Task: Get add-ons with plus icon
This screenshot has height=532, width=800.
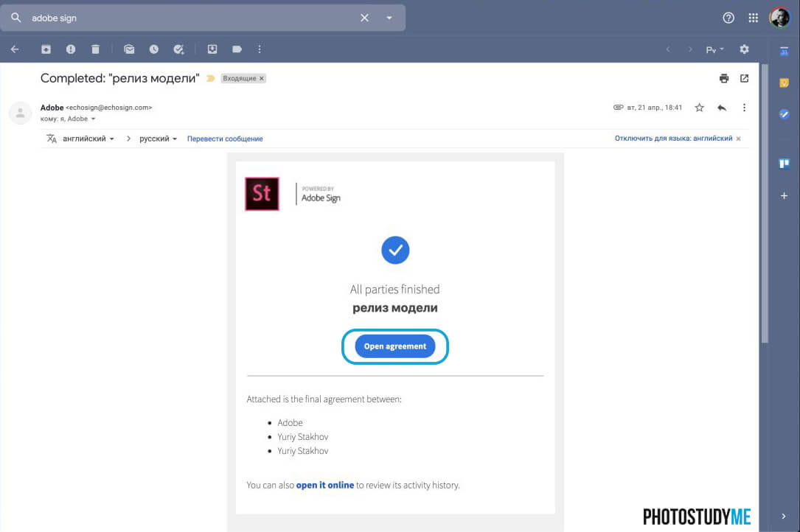Action: tap(785, 196)
